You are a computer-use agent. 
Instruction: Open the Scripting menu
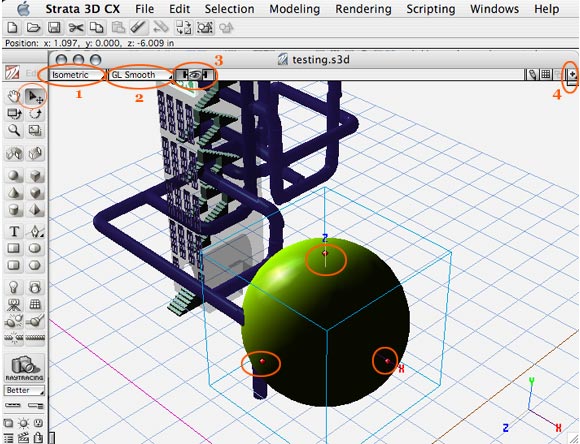pos(431,9)
